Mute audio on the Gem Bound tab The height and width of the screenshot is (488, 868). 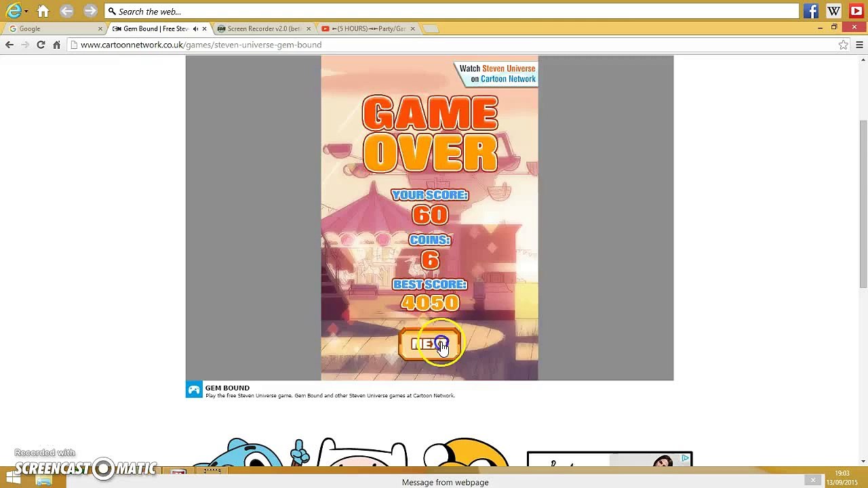tap(195, 28)
